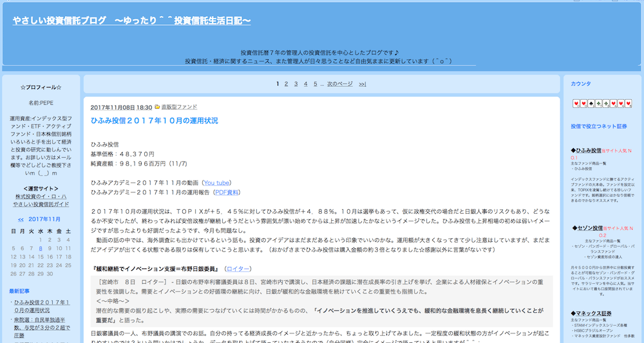The width and height of the screenshot is (644, 343).
Task: Jump to last page with >>| arrow
Action: click(363, 84)
